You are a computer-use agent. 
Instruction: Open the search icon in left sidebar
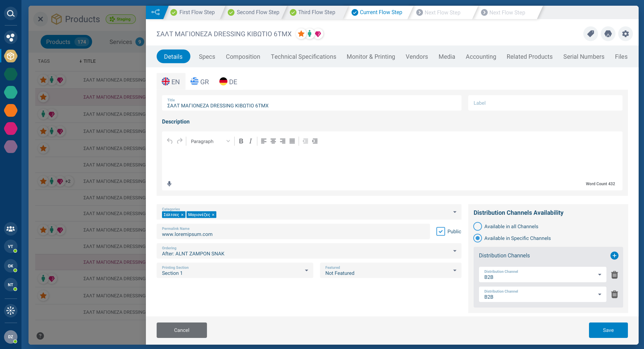[x=10, y=14]
